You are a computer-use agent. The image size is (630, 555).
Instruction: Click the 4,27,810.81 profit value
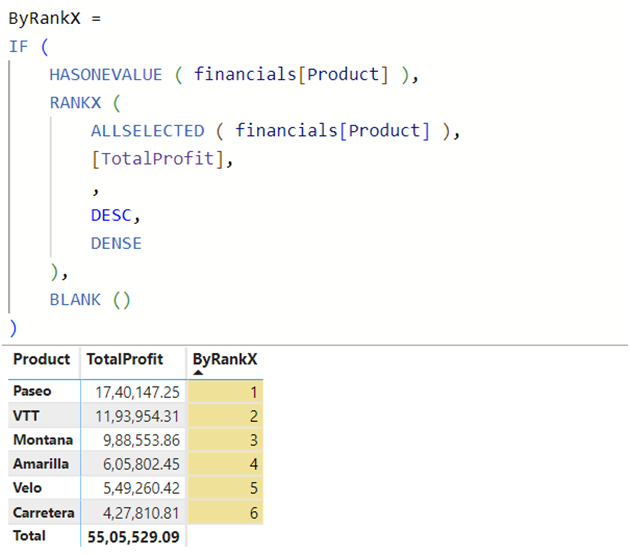click(141, 513)
